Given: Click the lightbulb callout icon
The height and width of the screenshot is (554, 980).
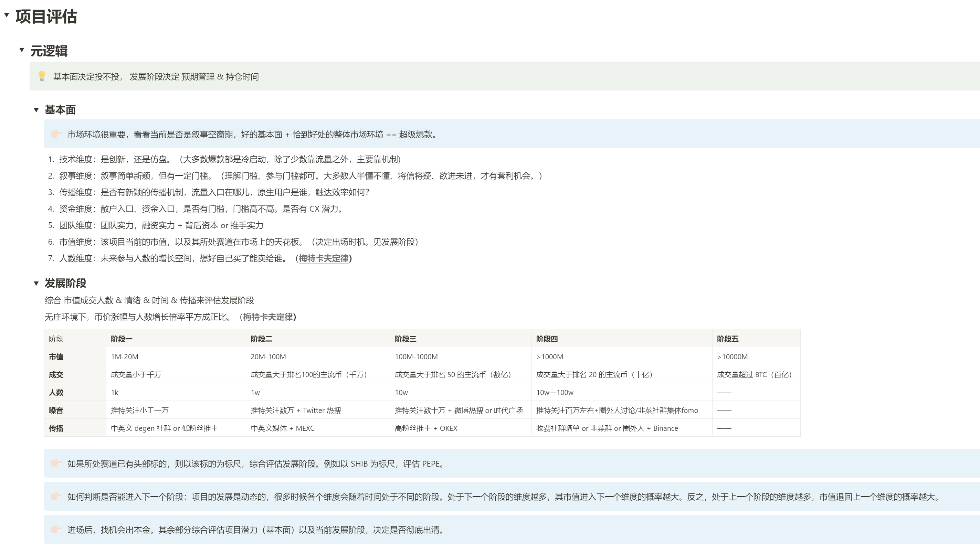Looking at the screenshot, I should tap(42, 76).
